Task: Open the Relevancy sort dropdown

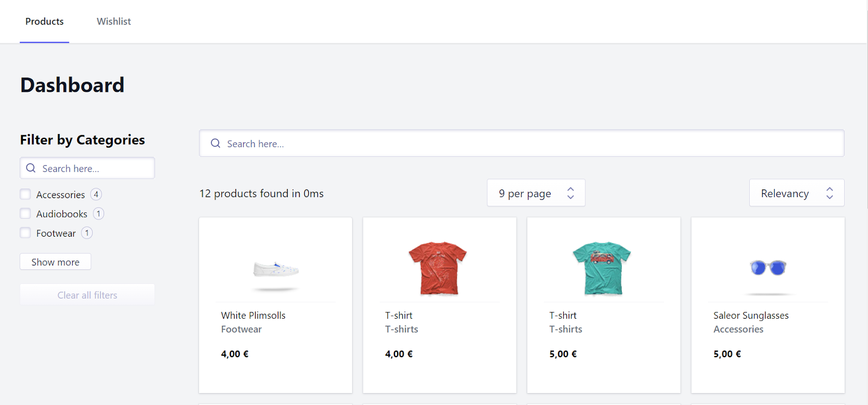Action: tap(784, 193)
